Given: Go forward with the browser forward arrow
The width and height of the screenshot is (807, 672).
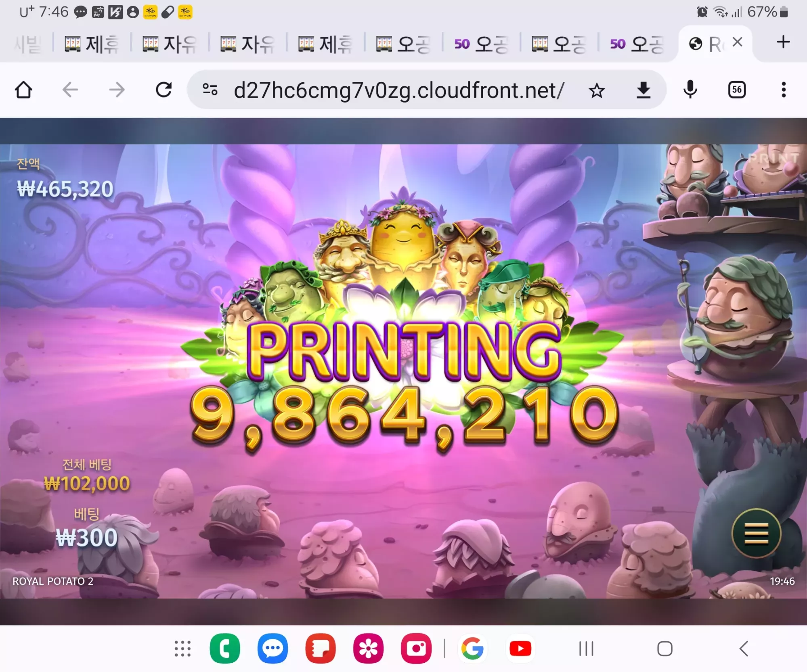Looking at the screenshot, I should coord(117,90).
